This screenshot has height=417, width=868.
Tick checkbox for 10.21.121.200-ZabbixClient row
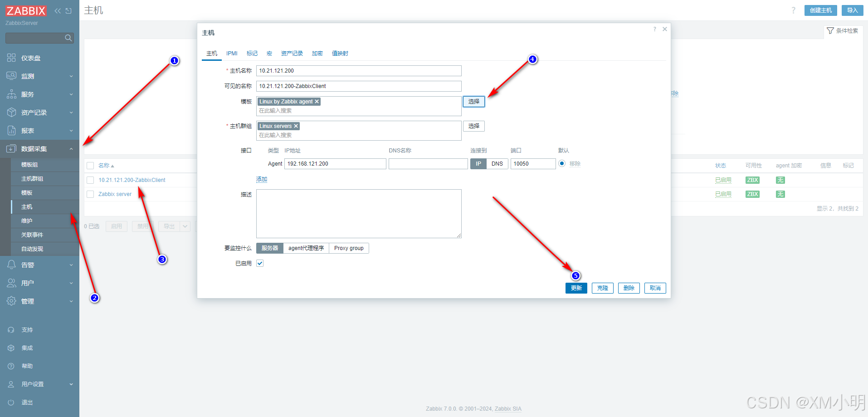pos(90,180)
